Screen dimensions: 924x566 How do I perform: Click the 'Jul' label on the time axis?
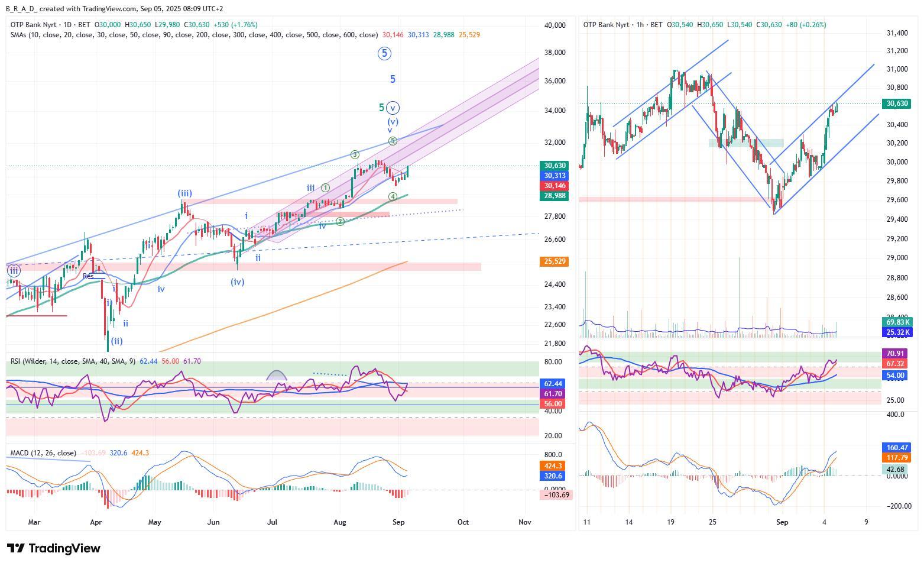coord(273,522)
